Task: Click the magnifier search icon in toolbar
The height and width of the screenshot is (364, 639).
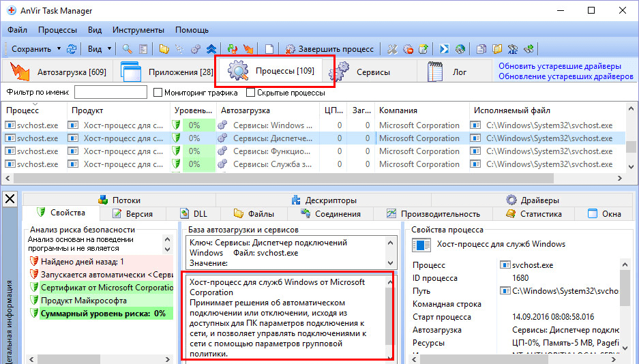Action: 127,49
